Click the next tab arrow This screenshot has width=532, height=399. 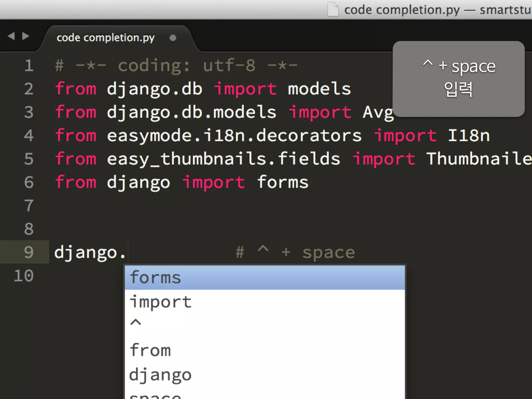coord(25,36)
